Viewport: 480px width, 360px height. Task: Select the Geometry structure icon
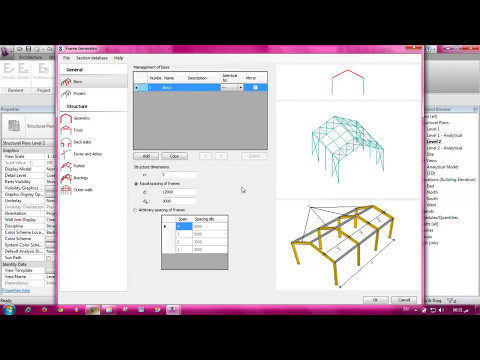(x=66, y=118)
